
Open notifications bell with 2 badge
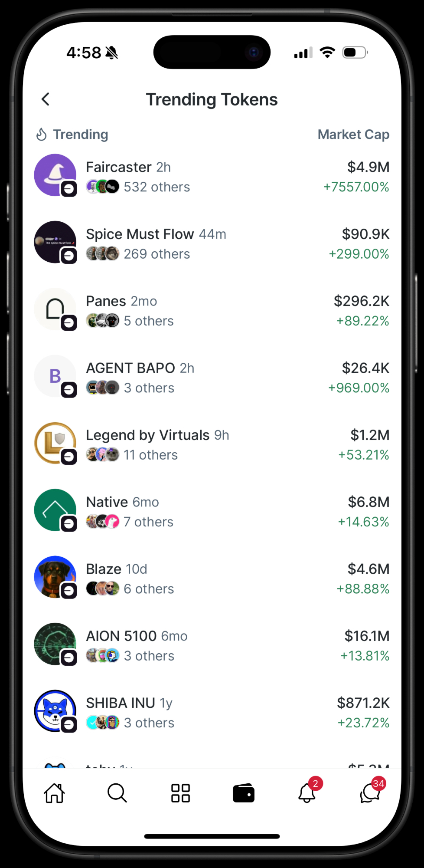coord(307,793)
